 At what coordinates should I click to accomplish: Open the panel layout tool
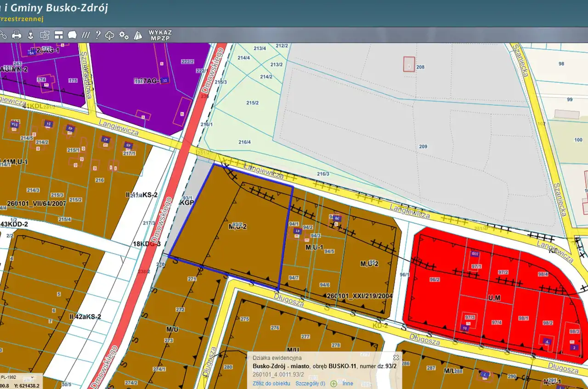coord(58,35)
